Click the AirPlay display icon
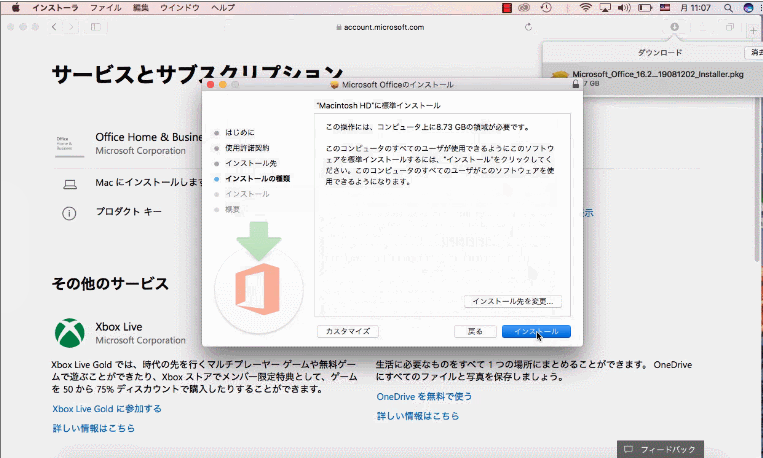The height and width of the screenshot is (458, 763). pos(605,7)
